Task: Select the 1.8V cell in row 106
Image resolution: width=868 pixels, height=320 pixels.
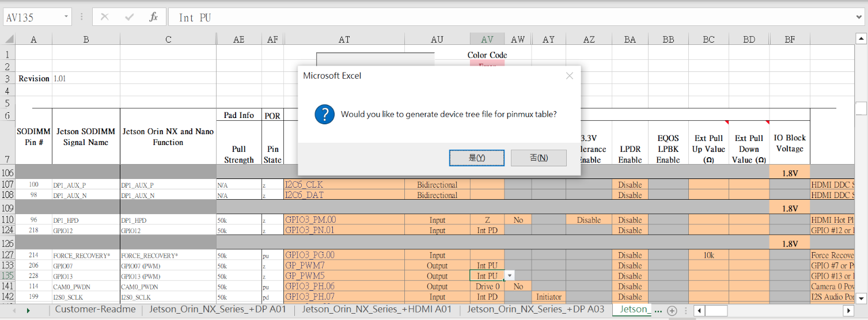Action: pos(790,172)
